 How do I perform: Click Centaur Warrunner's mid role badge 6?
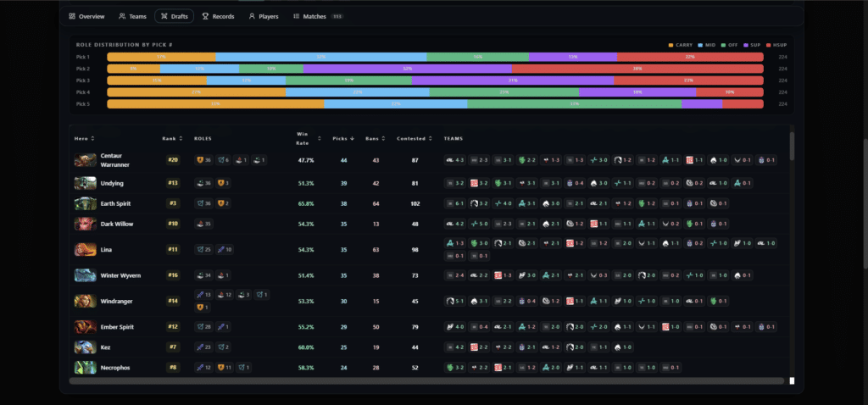(223, 160)
